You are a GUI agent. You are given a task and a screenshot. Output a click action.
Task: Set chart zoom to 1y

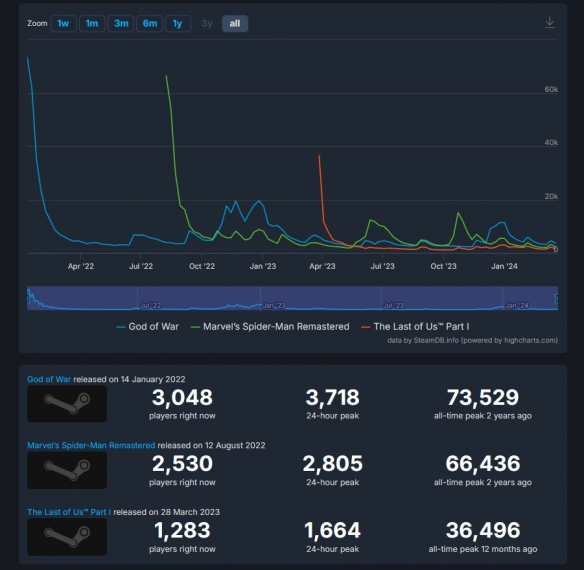178,23
